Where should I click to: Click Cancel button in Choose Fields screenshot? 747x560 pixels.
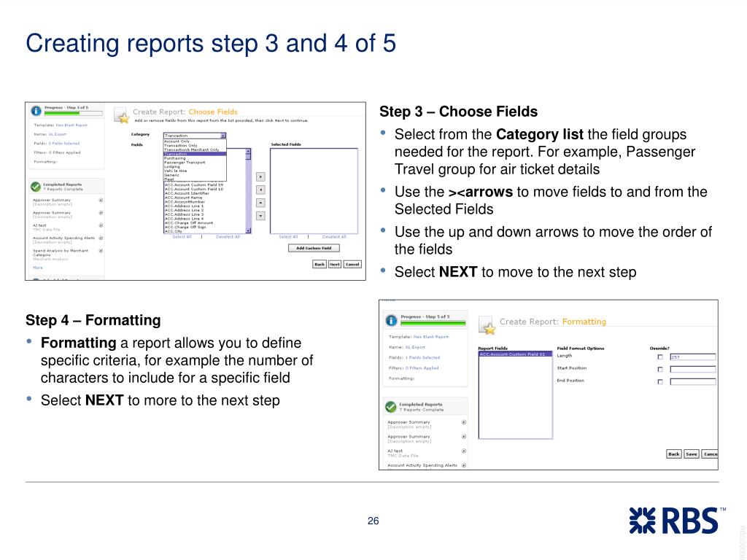(x=352, y=264)
